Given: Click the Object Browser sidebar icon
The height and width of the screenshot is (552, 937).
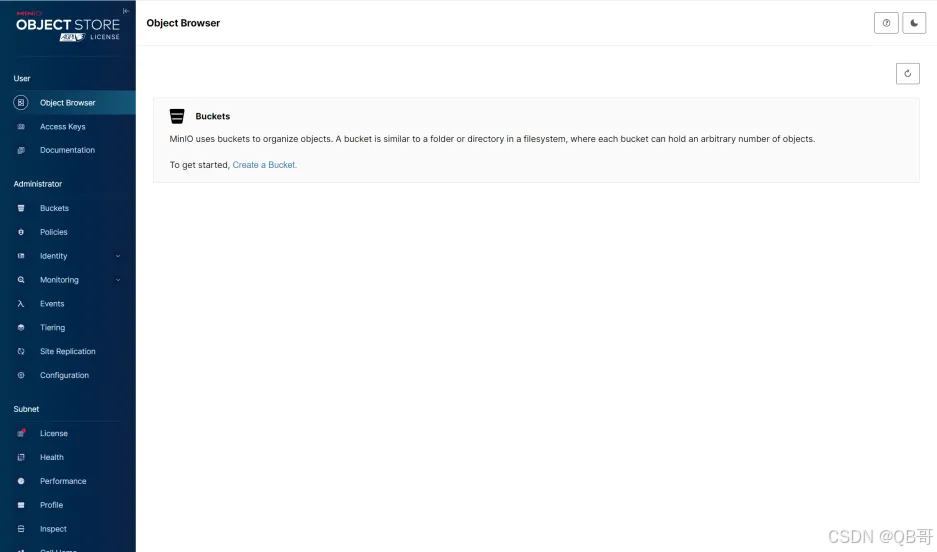Looking at the screenshot, I should pyautogui.click(x=21, y=103).
